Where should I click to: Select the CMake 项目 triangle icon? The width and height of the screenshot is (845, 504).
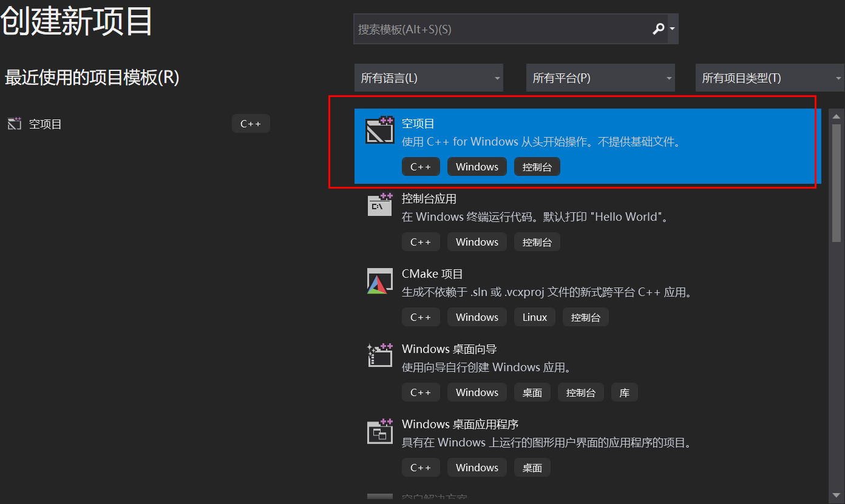379,280
